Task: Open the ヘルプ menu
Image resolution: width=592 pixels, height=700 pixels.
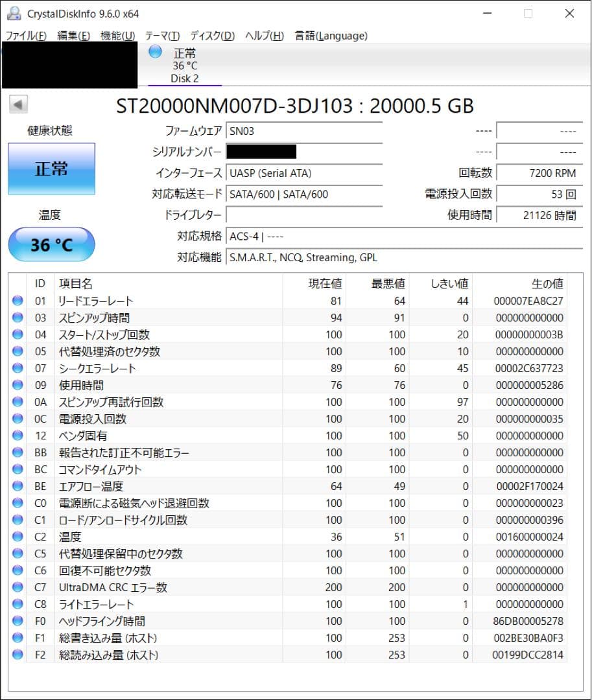Action: point(263,36)
